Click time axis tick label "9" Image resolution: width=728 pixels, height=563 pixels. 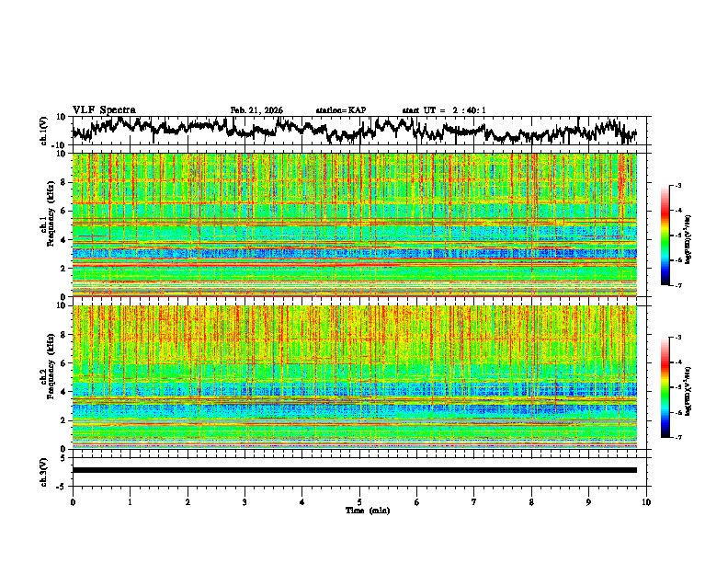tap(588, 502)
